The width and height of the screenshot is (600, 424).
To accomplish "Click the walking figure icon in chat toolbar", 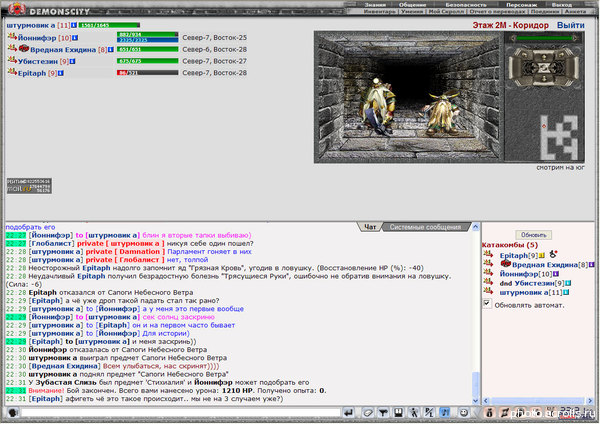I will coord(414,413).
